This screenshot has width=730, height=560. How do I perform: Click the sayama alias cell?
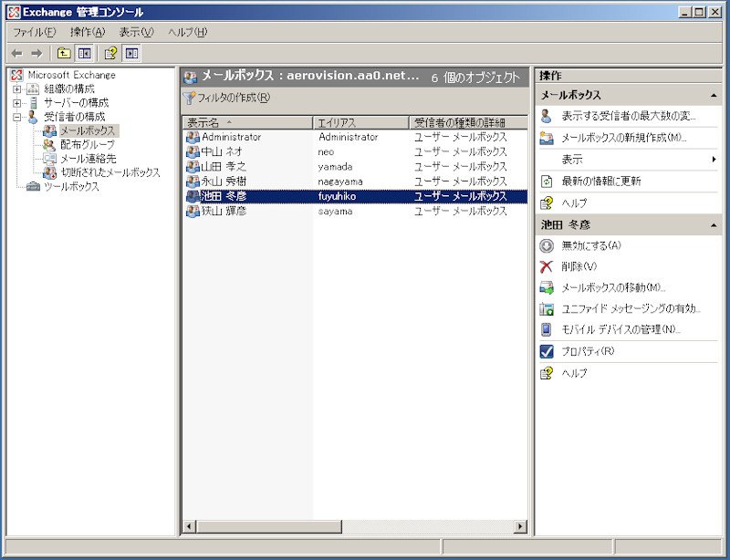tap(335, 212)
